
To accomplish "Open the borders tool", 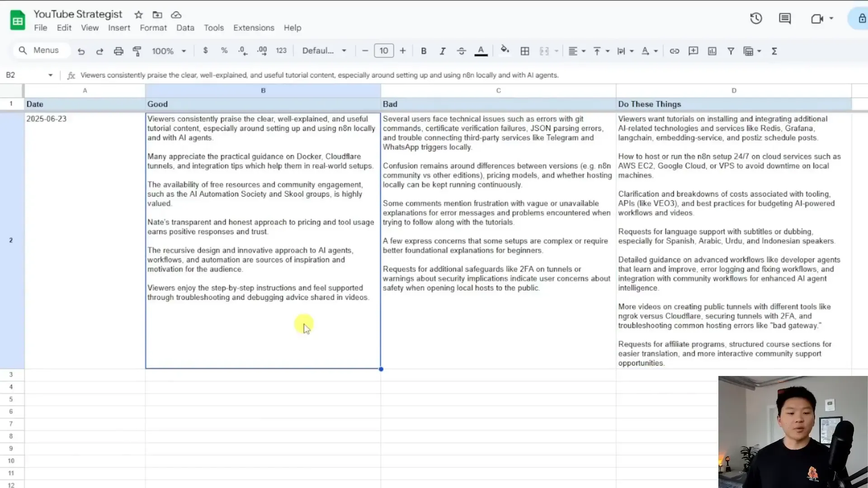I will (x=525, y=51).
